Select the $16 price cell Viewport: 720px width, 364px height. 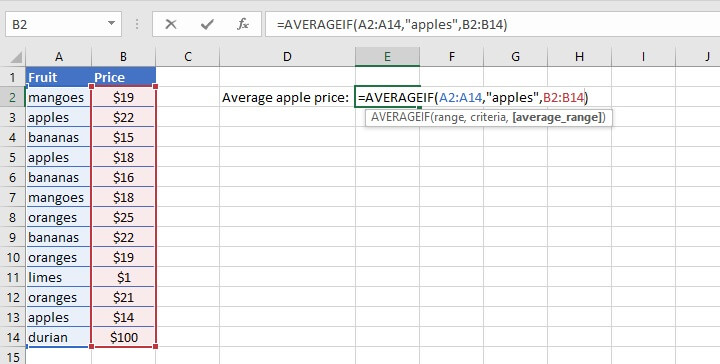point(124,177)
